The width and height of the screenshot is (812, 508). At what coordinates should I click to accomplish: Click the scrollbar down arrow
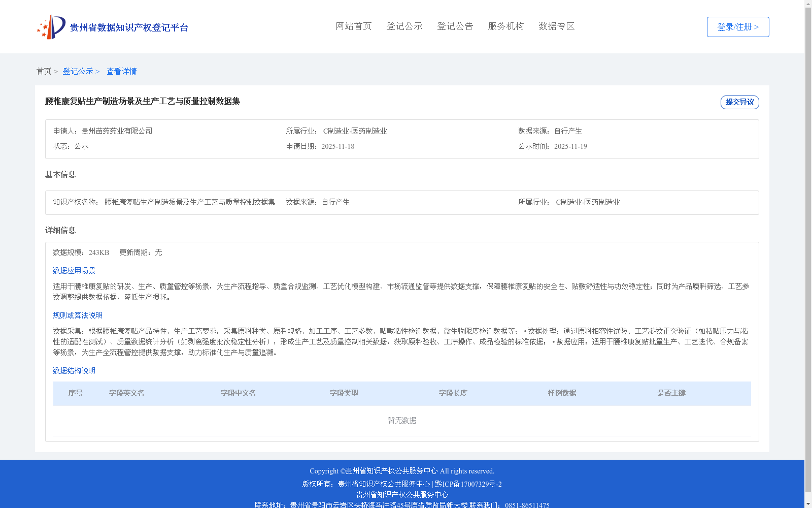tap(808, 504)
